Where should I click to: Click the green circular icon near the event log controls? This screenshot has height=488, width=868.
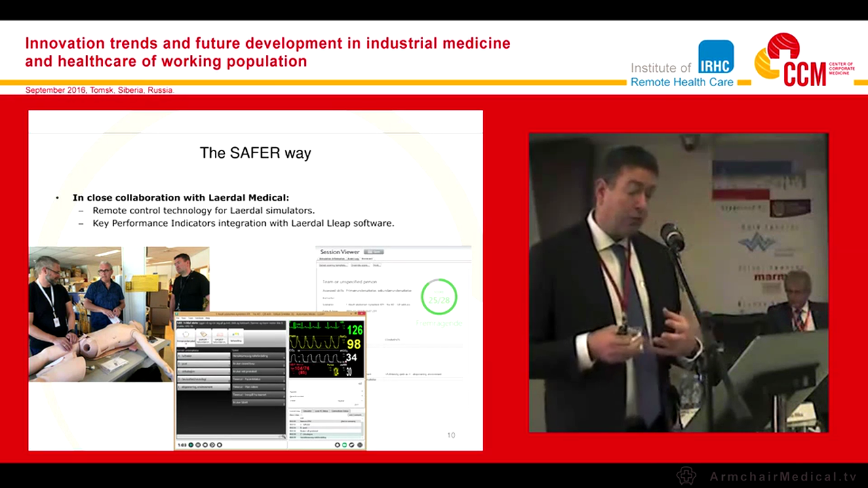[x=343, y=445]
